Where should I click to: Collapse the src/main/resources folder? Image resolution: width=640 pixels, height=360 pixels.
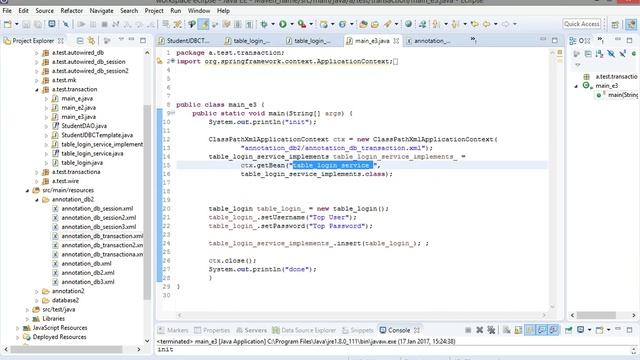point(27,191)
